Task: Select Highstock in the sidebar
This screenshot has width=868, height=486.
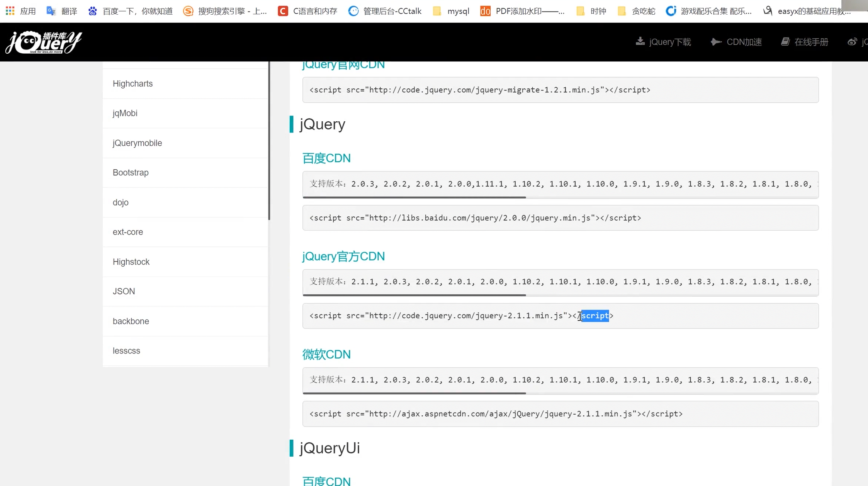Action: click(x=185, y=262)
